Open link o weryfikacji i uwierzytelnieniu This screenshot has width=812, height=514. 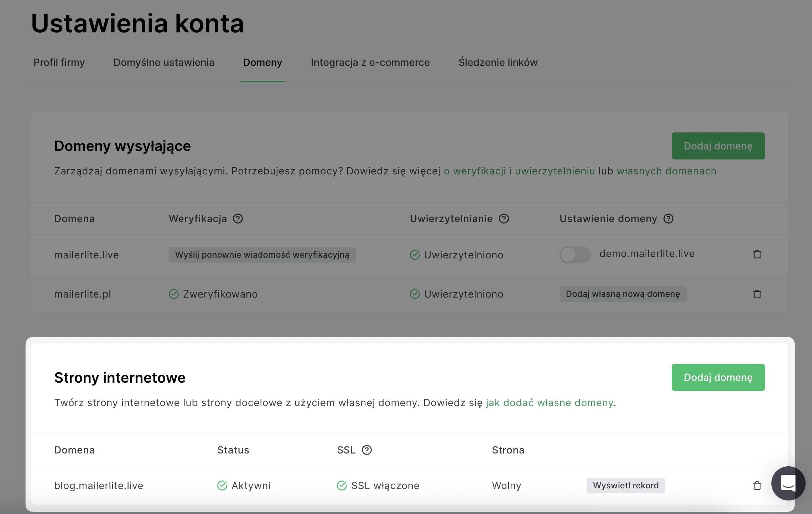point(519,171)
